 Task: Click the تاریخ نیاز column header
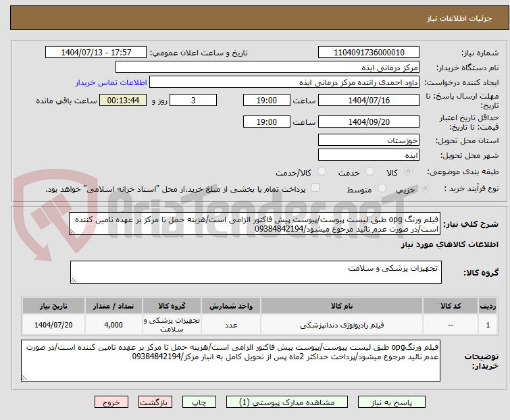pos(53,306)
